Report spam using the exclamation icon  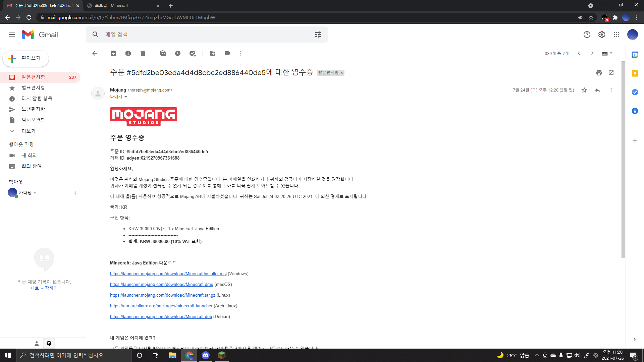point(128,53)
